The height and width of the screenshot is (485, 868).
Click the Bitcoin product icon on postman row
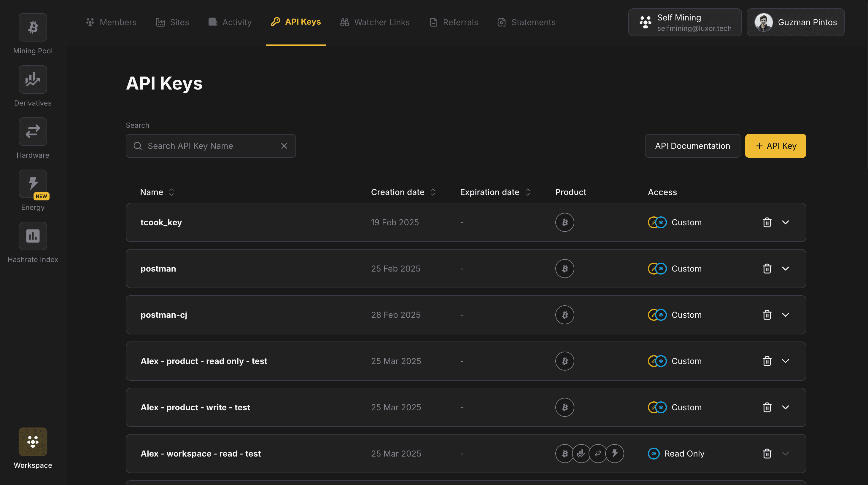(565, 268)
